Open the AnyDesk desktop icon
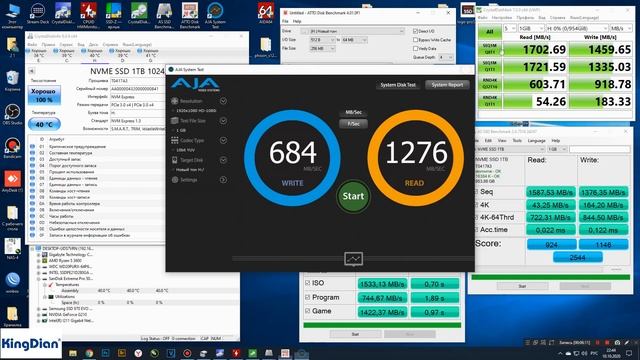The width and height of the screenshot is (640, 360). 12,182
